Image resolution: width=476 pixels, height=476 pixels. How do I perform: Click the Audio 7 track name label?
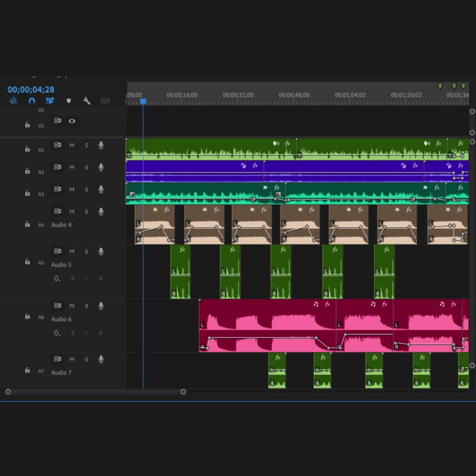tap(61, 373)
